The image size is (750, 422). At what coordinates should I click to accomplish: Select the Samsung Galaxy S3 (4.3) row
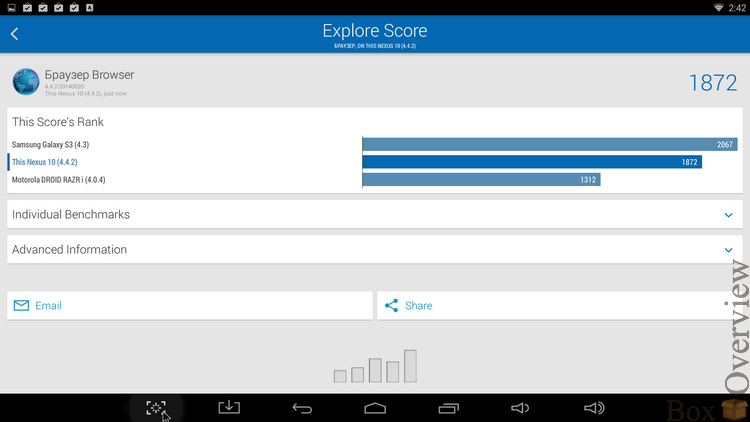375,144
